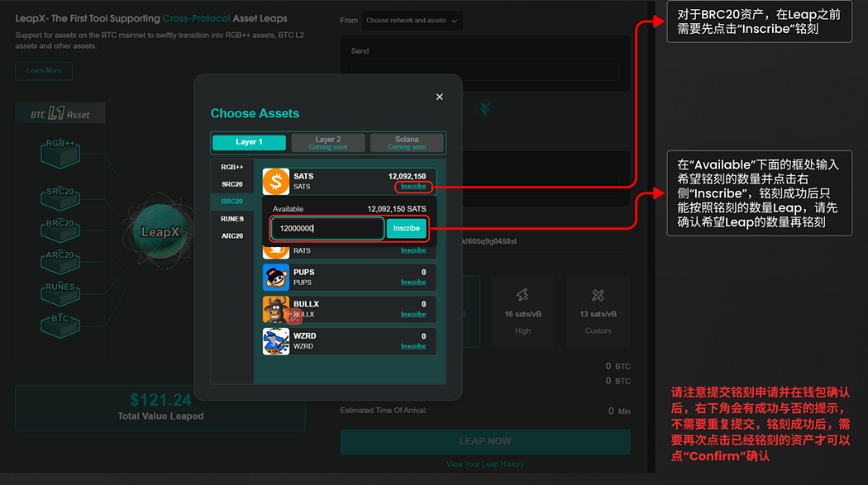Click the LEAP NOW button
868x485 pixels.
click(x=485, y=441)
